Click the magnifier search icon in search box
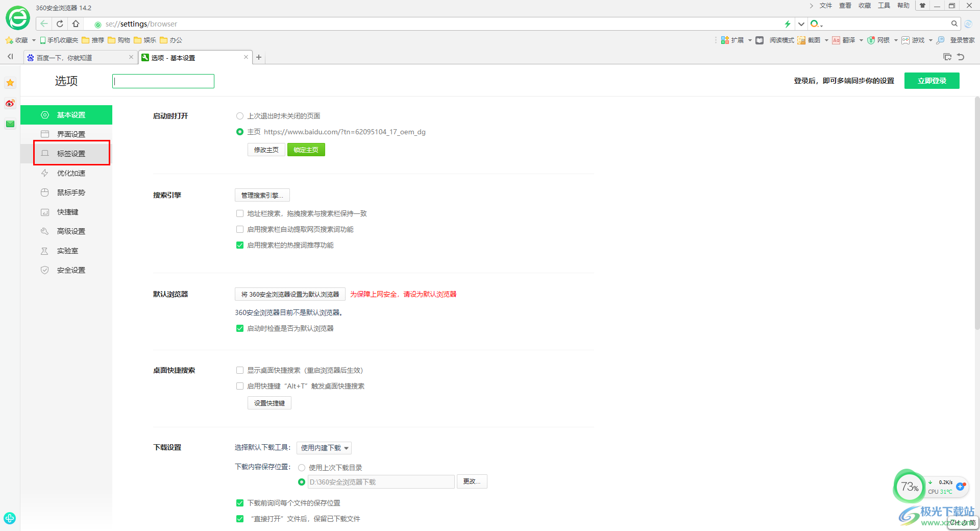The width and height of the screenshot is (980, 531). coord(954,23)
